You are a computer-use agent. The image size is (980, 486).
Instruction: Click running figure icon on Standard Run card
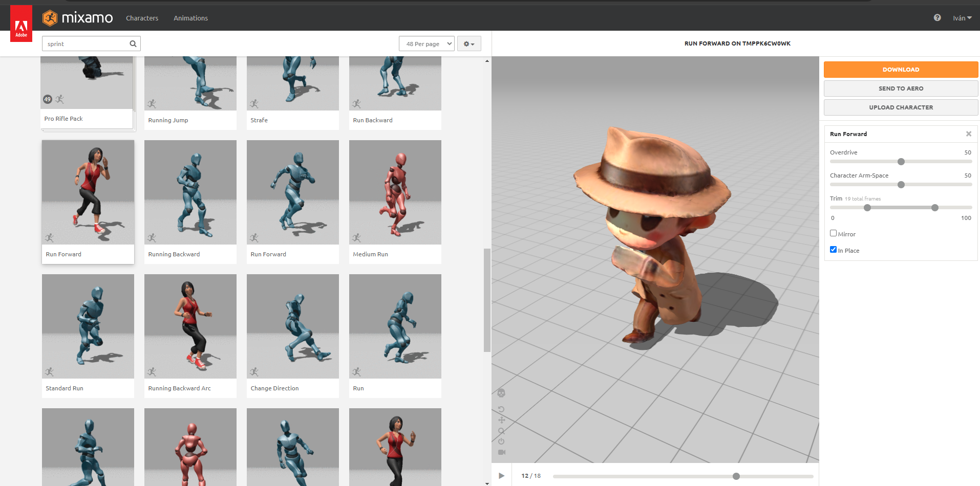(x=49, y=372)
